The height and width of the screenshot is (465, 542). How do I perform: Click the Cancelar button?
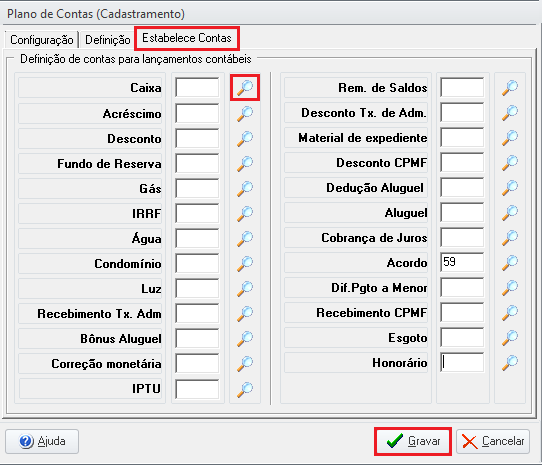point(493,441)
